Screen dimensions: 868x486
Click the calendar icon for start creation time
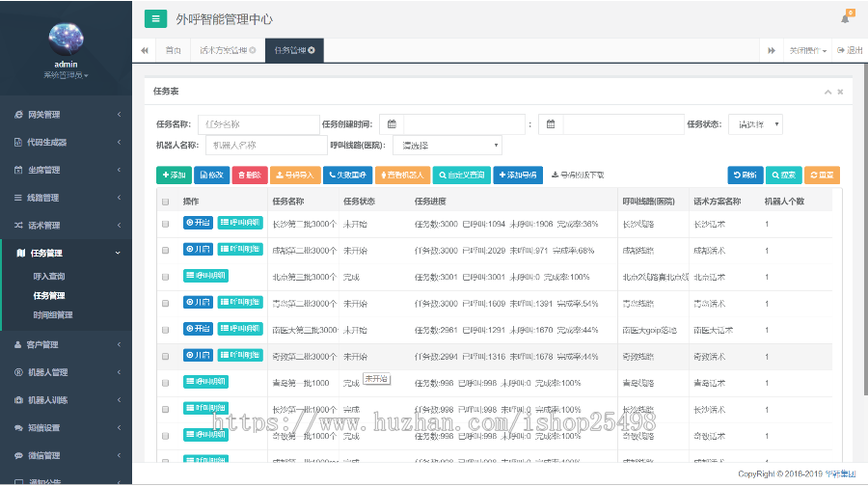click(392, 124)
